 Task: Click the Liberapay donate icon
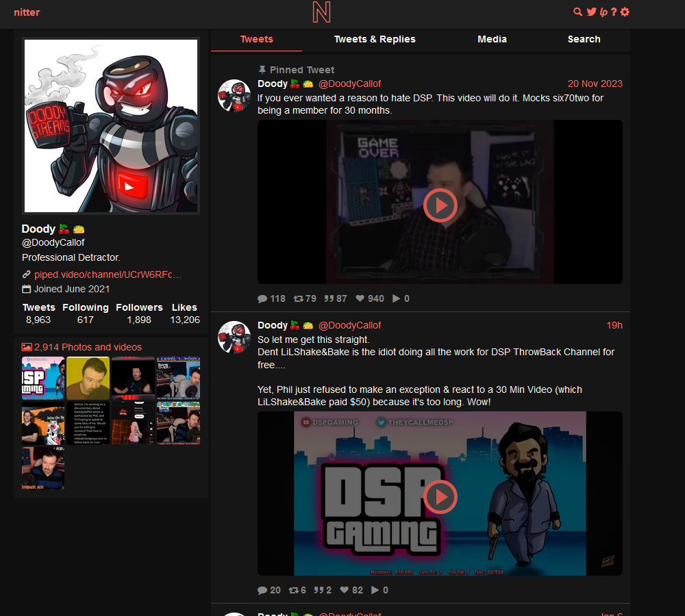point(603,12)
